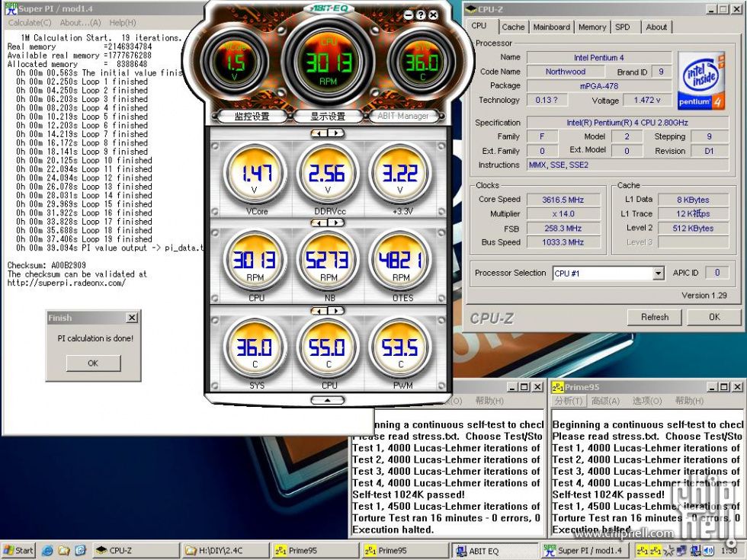Click the ABIT EQ help question-mark icon
The height and width of the screenshot is (560, 747).
pyautogui.click(x=421, y=15)
